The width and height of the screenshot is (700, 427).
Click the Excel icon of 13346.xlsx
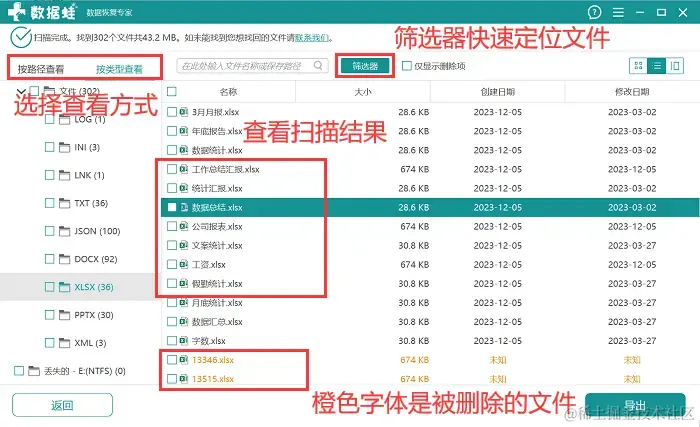(x=183, y=360)
